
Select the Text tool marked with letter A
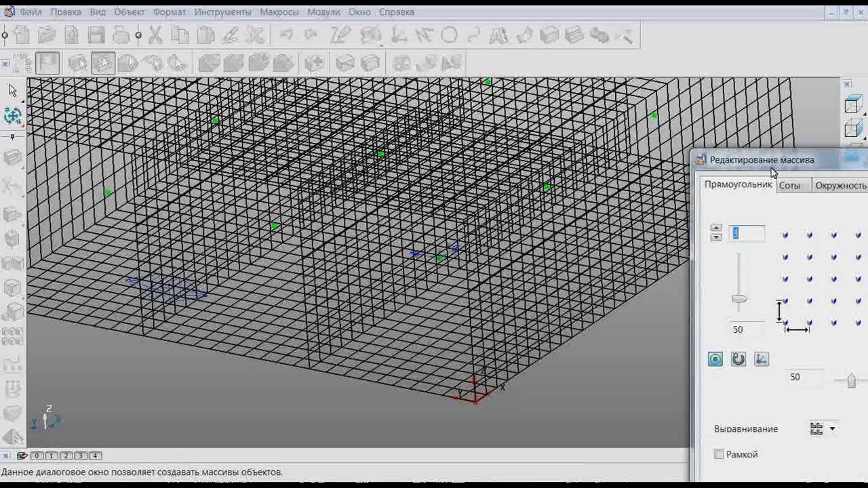point(498,35)
